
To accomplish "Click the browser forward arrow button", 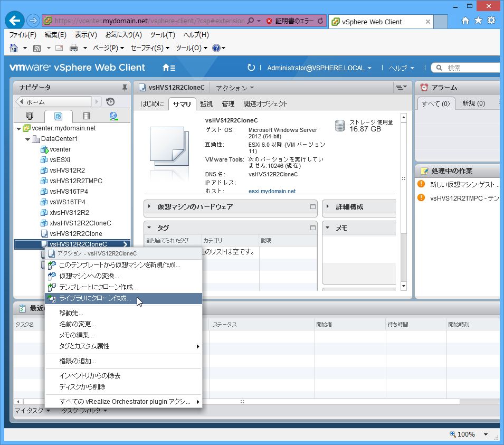I will point(33,21).
